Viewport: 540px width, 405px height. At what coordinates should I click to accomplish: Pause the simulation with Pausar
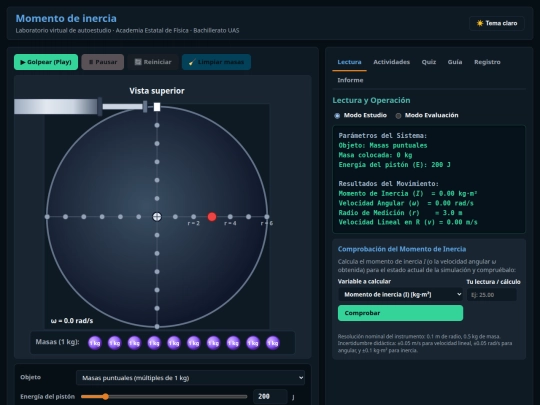tap(103, 62)
